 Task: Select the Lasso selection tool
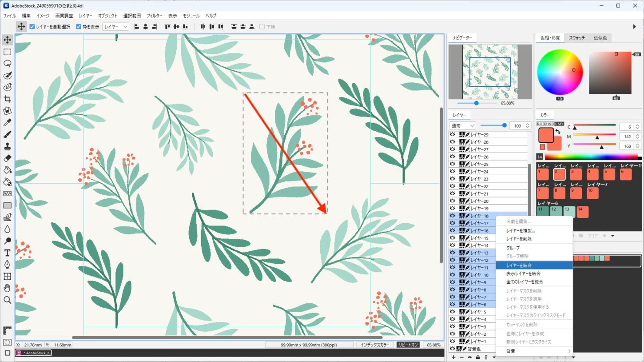pos(7,64)
